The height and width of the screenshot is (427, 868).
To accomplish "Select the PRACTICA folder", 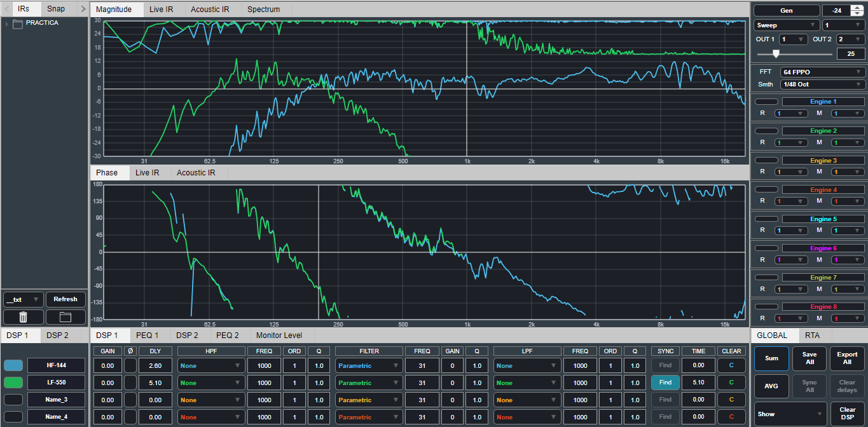I will (x=41, y=23).
